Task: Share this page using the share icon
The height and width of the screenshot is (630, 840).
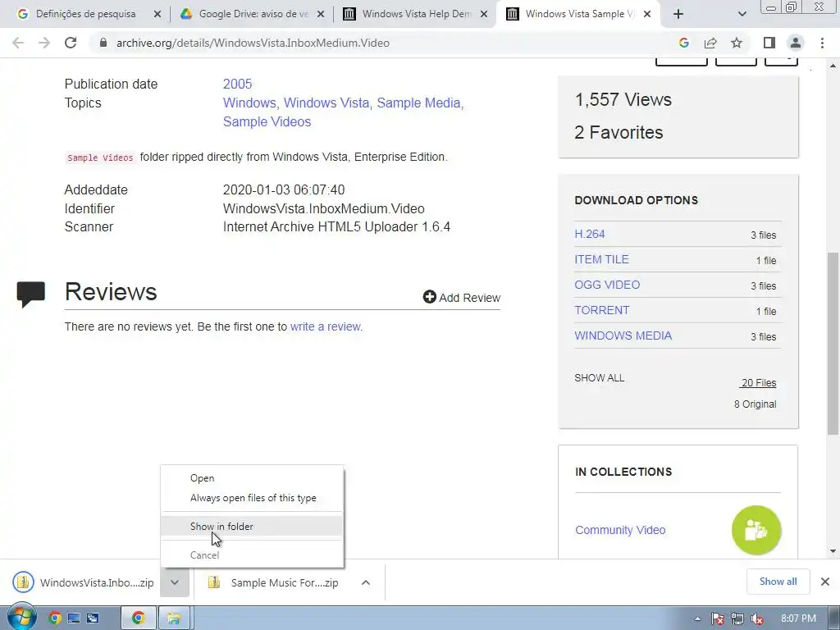Action: point(710,43)
